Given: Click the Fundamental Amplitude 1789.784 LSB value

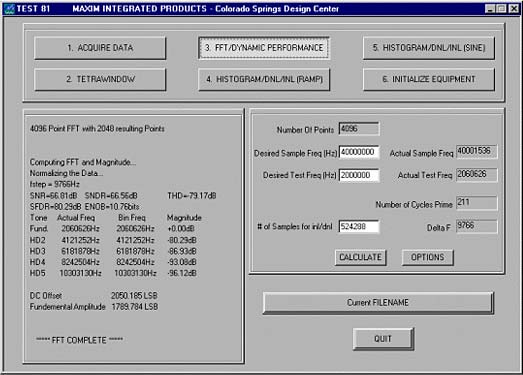Looking at the screenshot, I should pos(135,307).
